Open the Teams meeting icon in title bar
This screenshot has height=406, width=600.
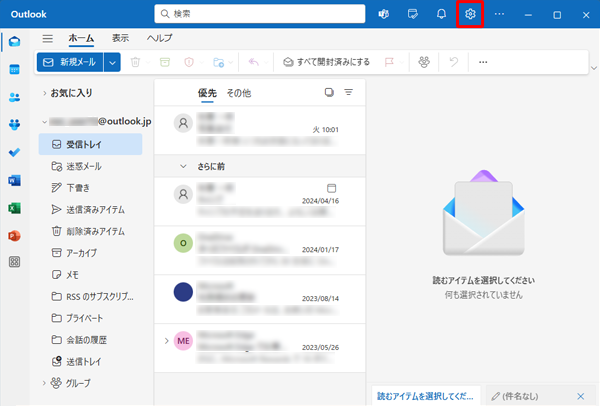383,14
